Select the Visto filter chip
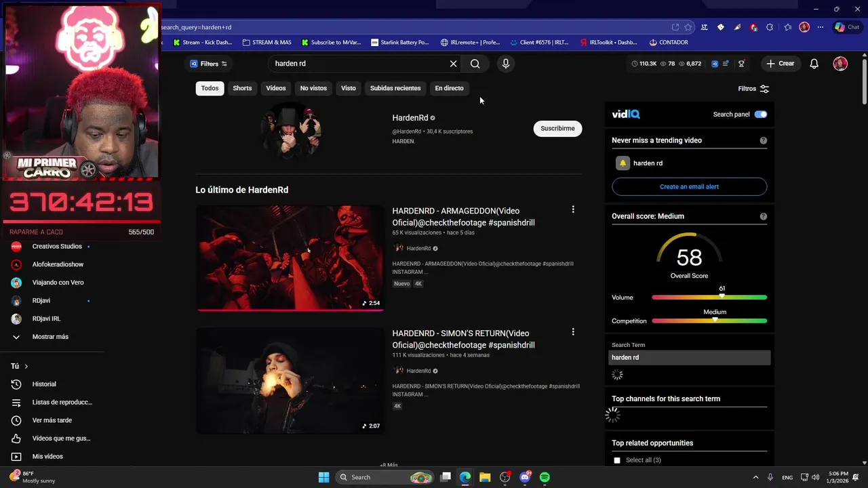This screenshot has width=868, height=488. point(349,88)
